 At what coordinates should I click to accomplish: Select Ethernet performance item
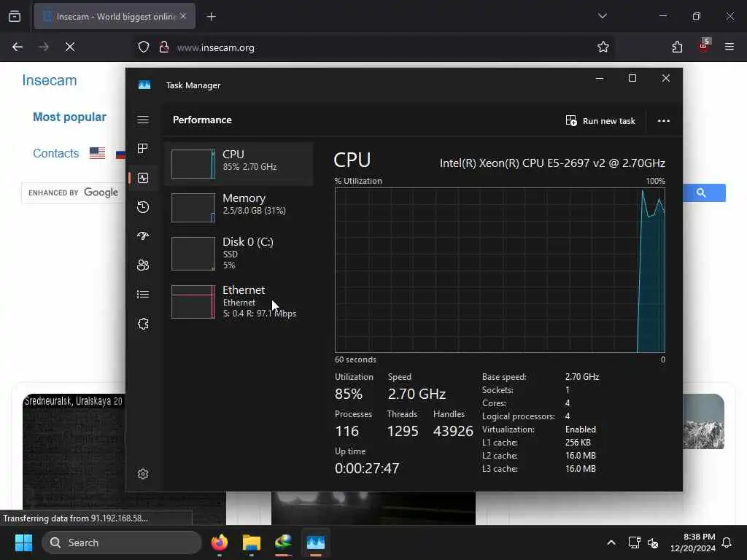[239, 301]
